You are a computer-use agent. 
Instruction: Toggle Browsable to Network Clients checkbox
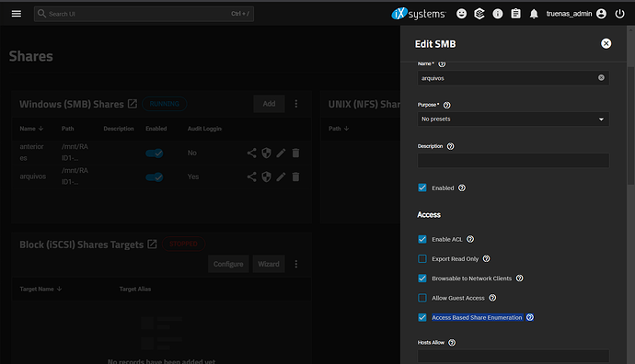422,279
